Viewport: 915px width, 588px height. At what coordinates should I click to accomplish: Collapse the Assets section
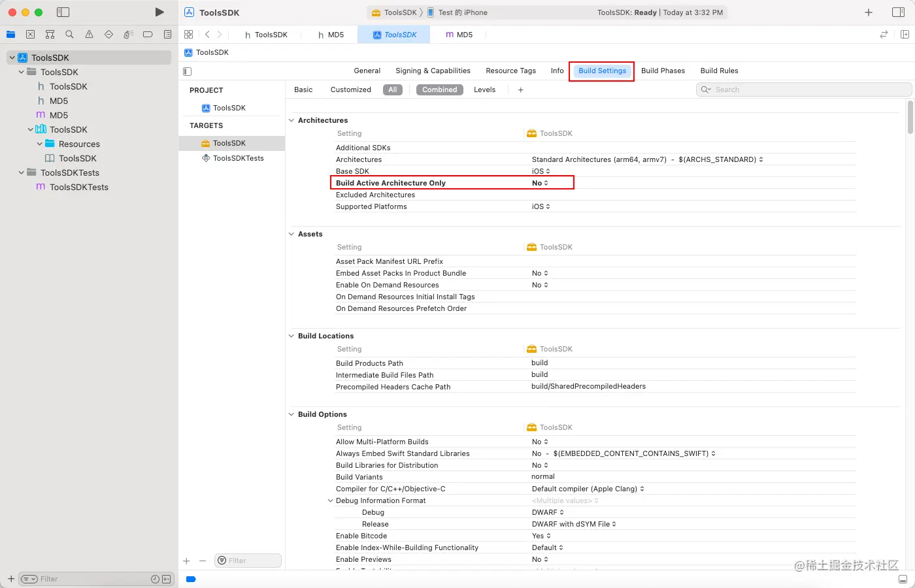(x=291, y=234)
